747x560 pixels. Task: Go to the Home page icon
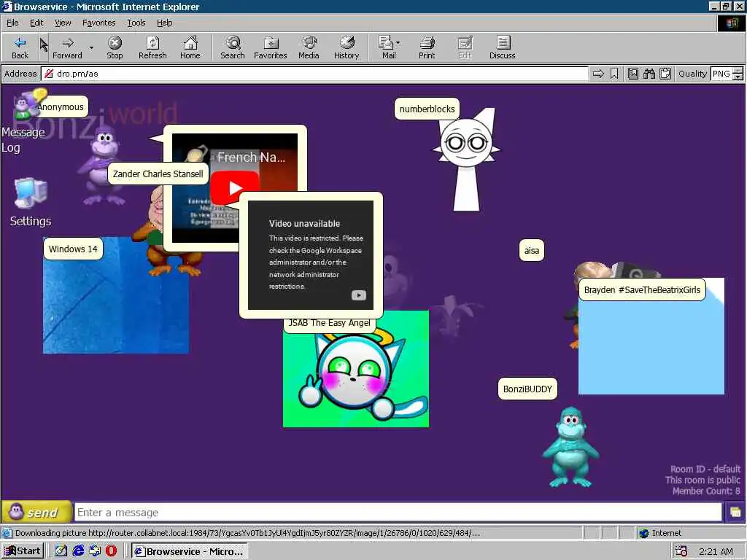(190, 47)
